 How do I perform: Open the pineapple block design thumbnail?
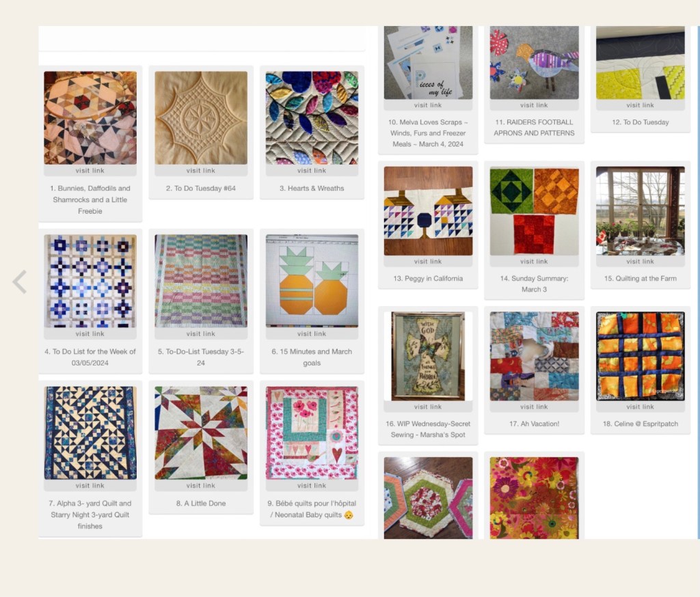click(x=312, y=281)
